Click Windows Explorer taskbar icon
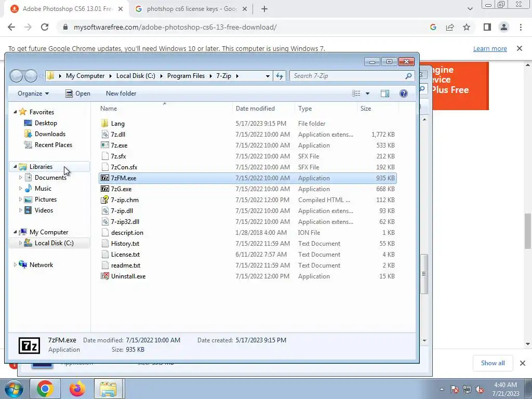Screen dimensions: 532x399 pyautogui.click(x=108, y=389)
